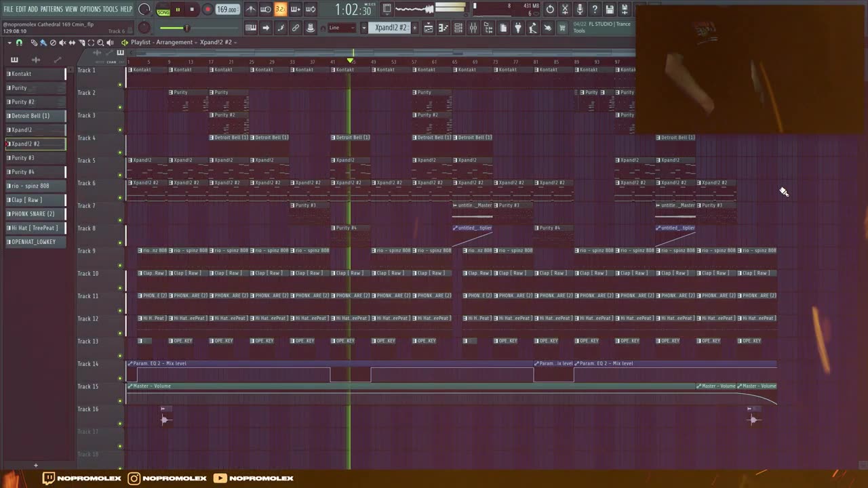Open the Playlist options menu arrow

pos(9,42)
